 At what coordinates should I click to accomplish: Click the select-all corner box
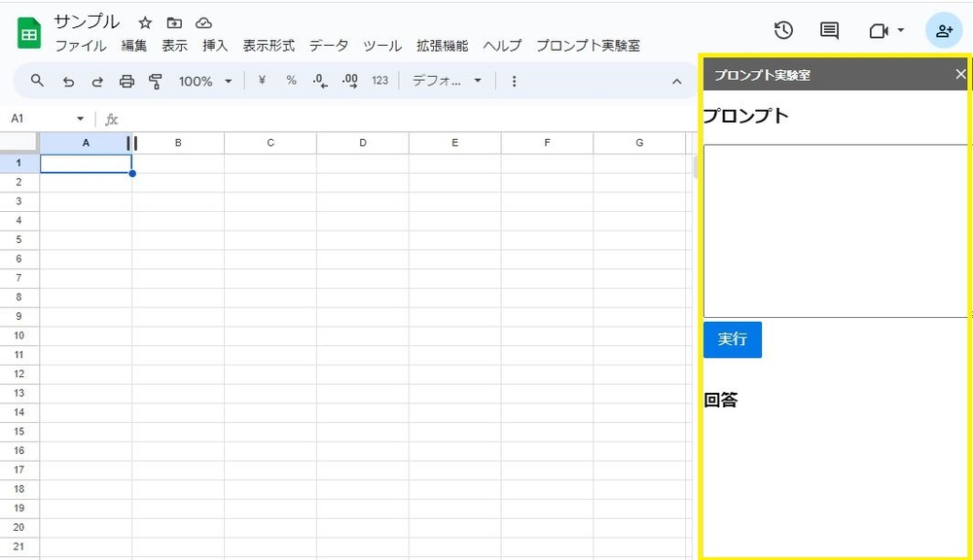coord(19,143)
